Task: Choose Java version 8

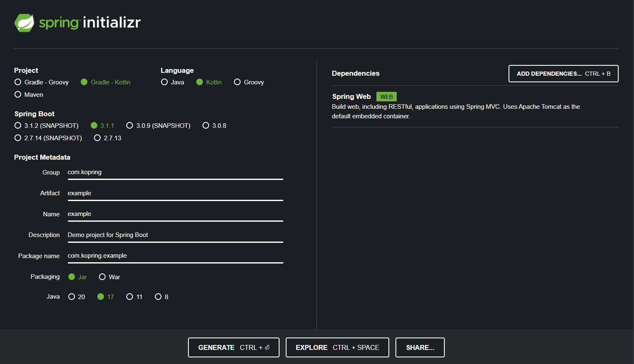Action: 162,297
